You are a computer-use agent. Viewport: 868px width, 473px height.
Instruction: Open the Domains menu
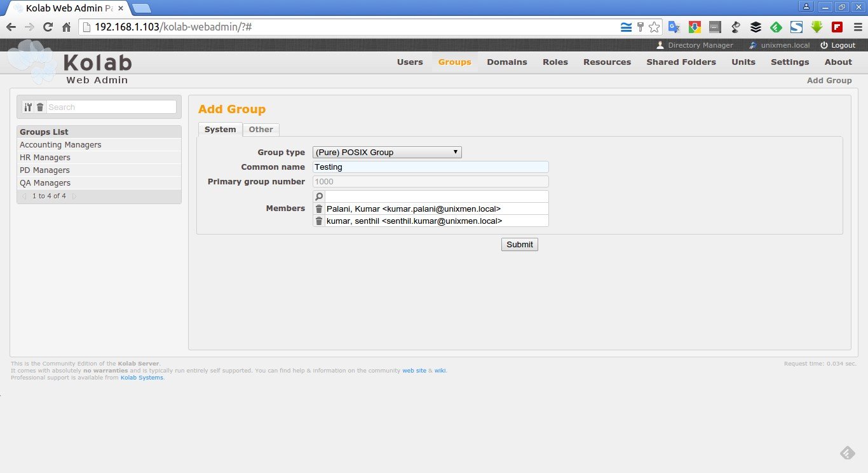pos(507,62)
